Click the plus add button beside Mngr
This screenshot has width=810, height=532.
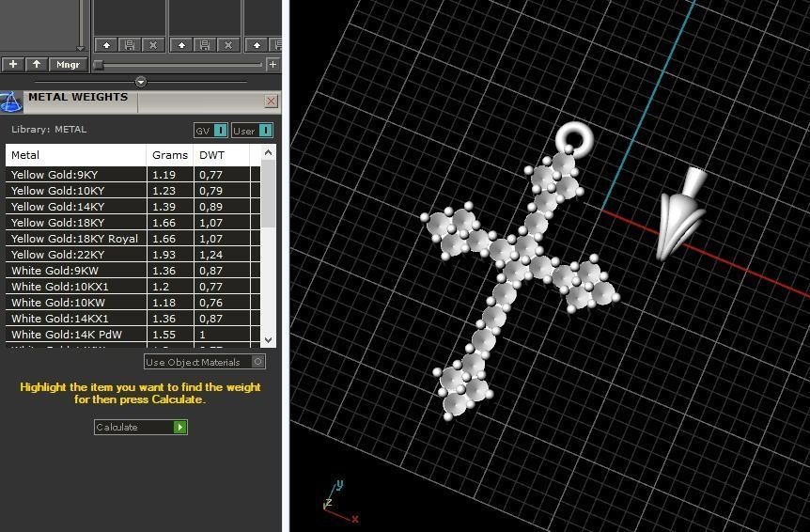[13, 64]
